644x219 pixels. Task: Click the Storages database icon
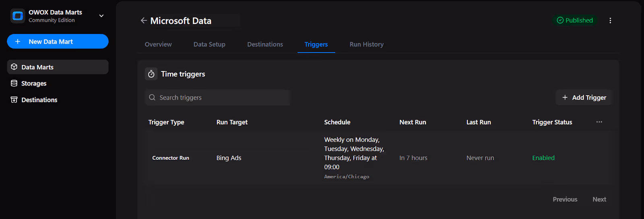[14, 83]
